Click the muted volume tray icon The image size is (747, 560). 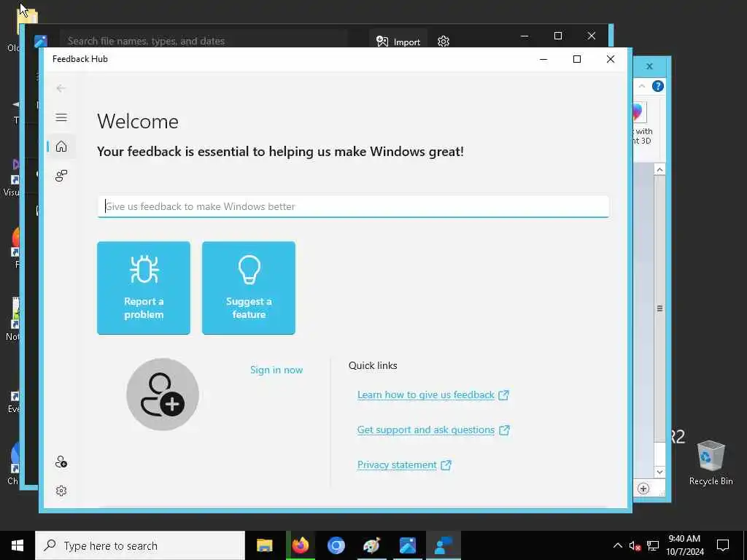click(635, 545)
